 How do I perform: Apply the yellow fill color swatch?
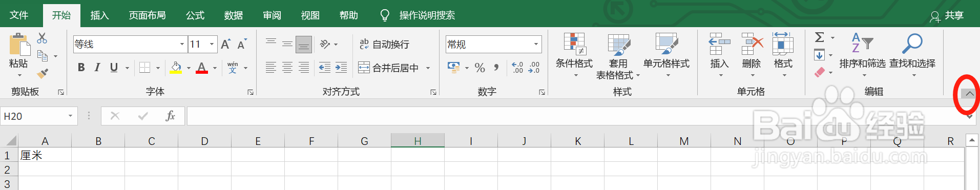[176, 68]
